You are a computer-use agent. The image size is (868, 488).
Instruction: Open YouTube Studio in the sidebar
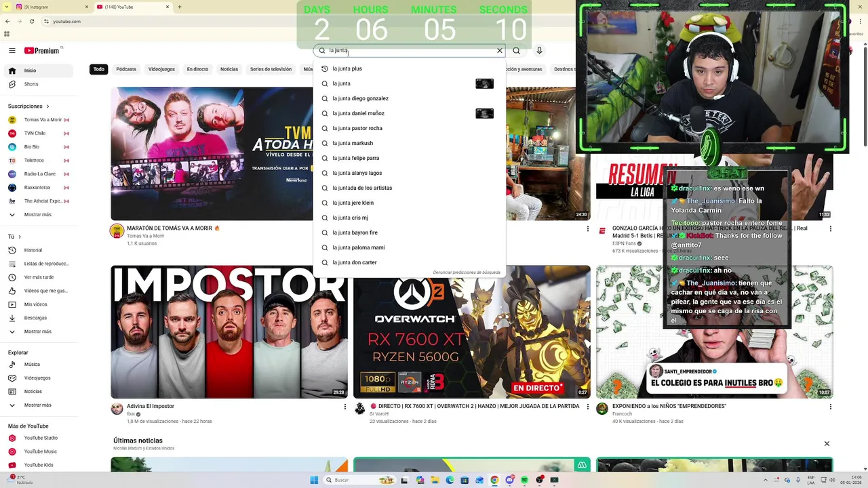[38, 438]
